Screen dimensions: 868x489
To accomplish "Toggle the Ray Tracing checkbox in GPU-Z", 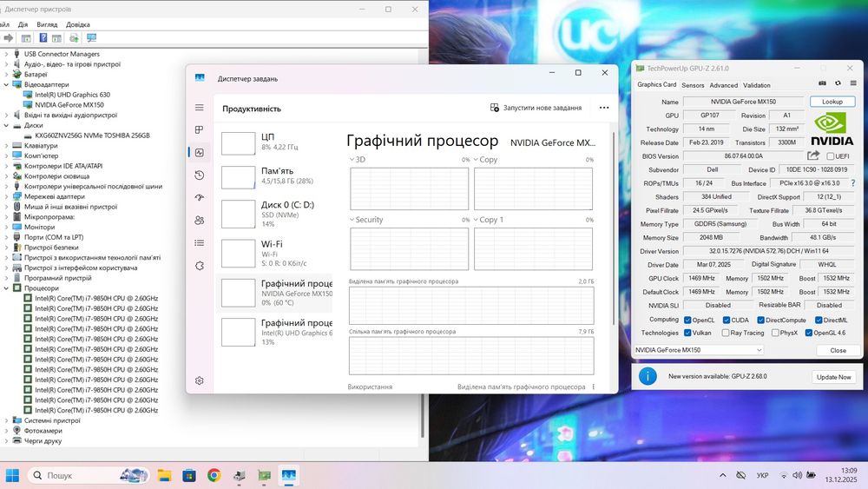I will click(x=725, y=333).
